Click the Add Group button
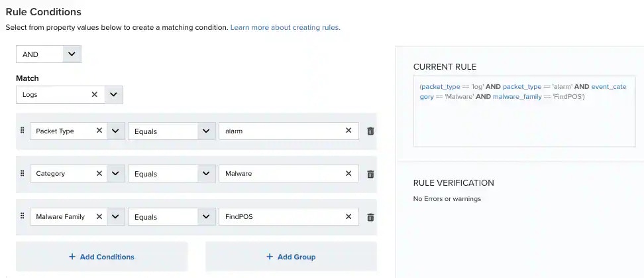This screenshot has height=278, width=644. tap(292, 257)
